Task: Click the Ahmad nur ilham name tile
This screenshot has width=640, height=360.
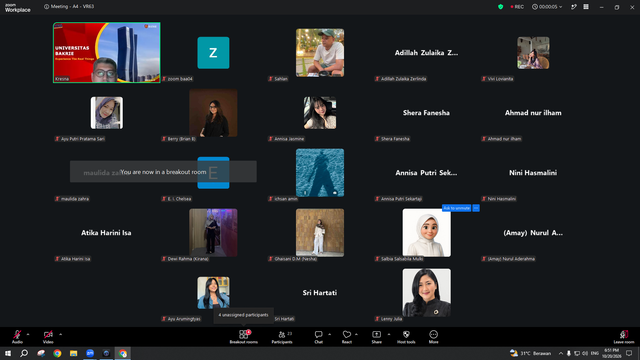Action: tap(533, 113)
